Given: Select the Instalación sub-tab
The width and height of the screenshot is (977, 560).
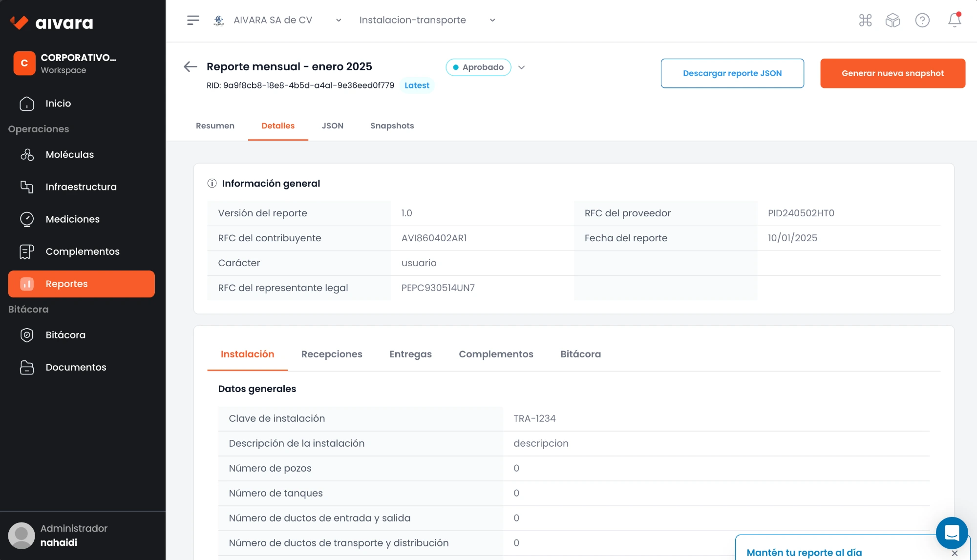Looking at the screenshot, I should point(247,354).
